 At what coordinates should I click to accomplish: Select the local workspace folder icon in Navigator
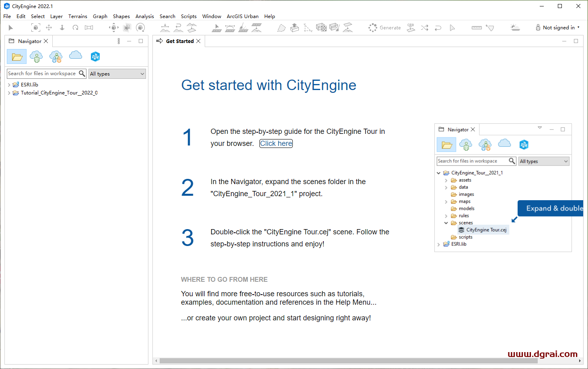(17, 57)
